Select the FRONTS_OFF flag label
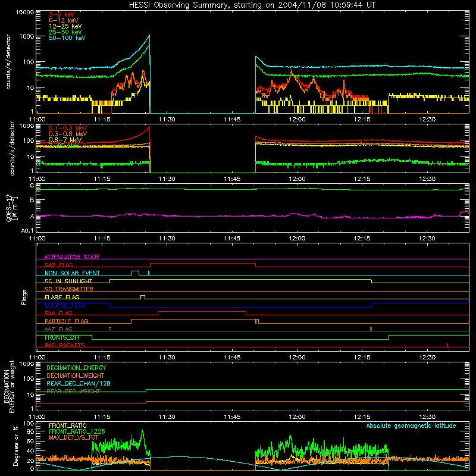The height and width of the screenshot is (476, 476). pos(62,337)
